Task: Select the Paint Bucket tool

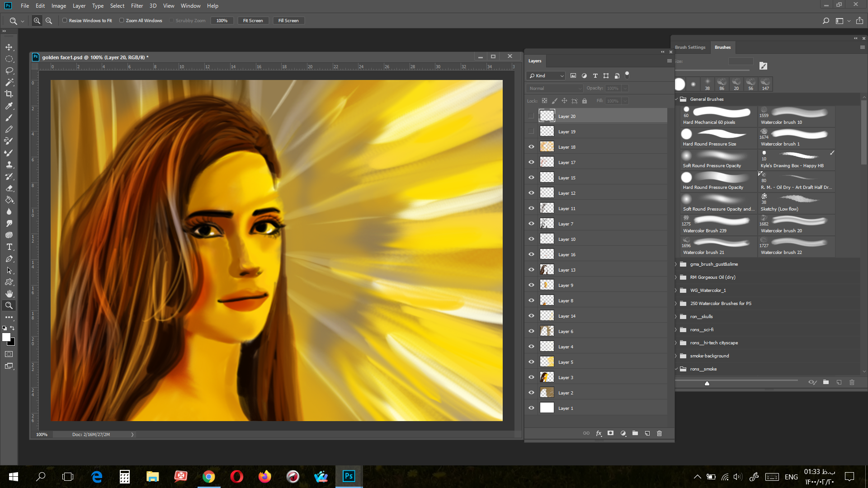Action: click(x=9, y=200)
